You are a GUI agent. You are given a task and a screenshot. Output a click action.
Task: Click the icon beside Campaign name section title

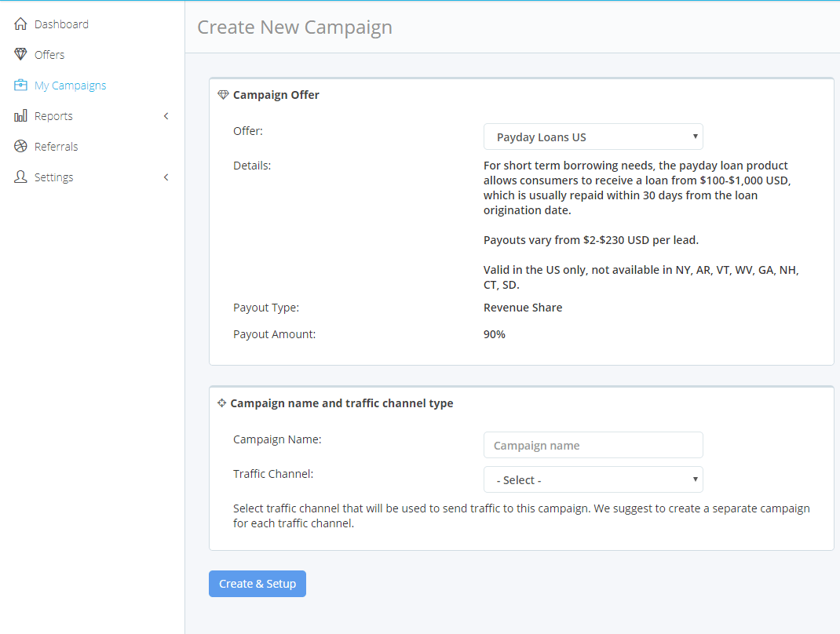pos(221,403)
